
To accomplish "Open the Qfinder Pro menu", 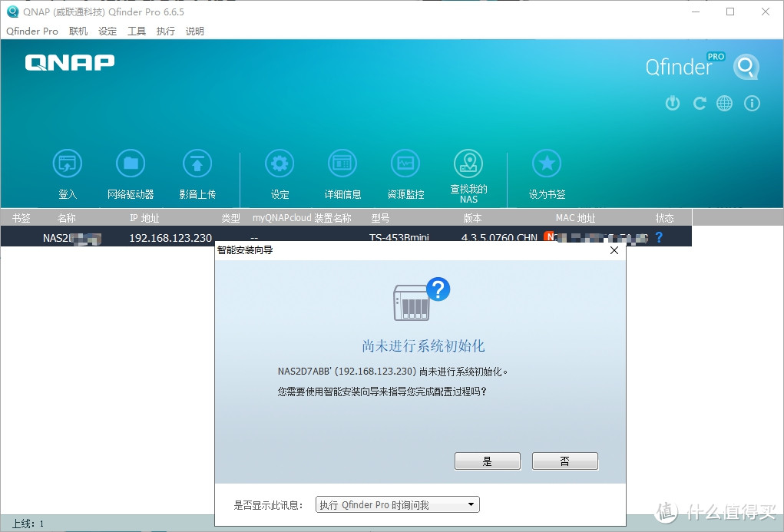I will click(x=32, y=31).
